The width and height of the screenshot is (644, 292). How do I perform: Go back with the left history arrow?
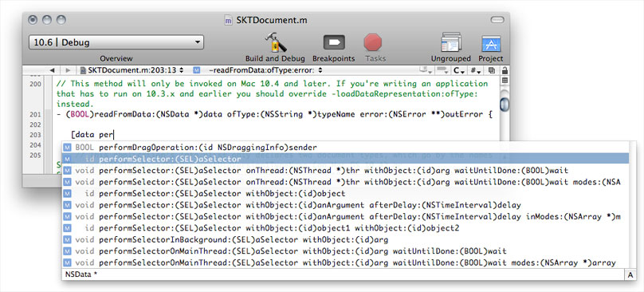click(52, 70)
